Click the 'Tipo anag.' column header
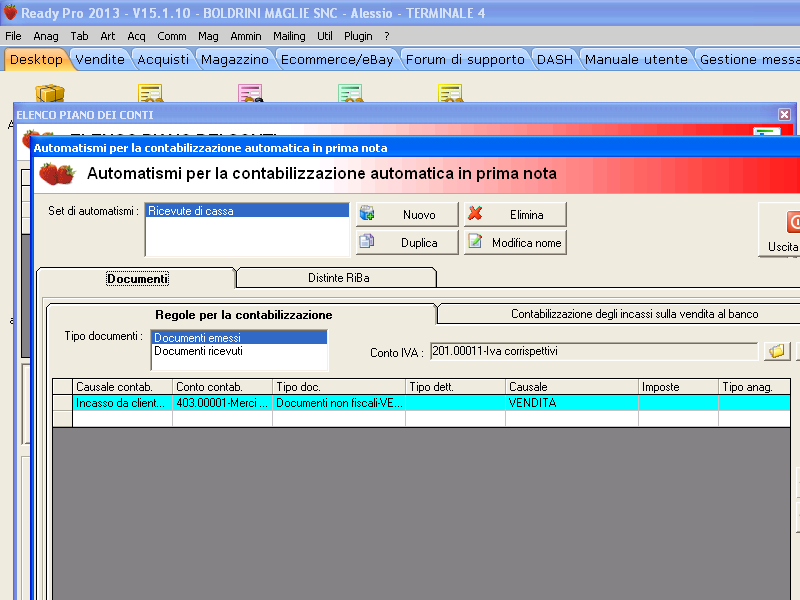Screen dimensions: 800x600 pyautogui.click(x=755, y=387)
